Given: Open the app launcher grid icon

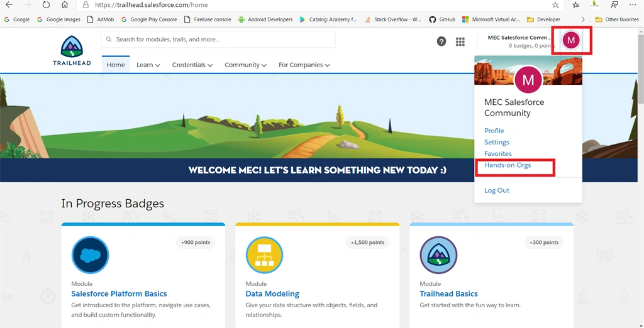Looking at the screenshot, I should (x=460, y=41).
